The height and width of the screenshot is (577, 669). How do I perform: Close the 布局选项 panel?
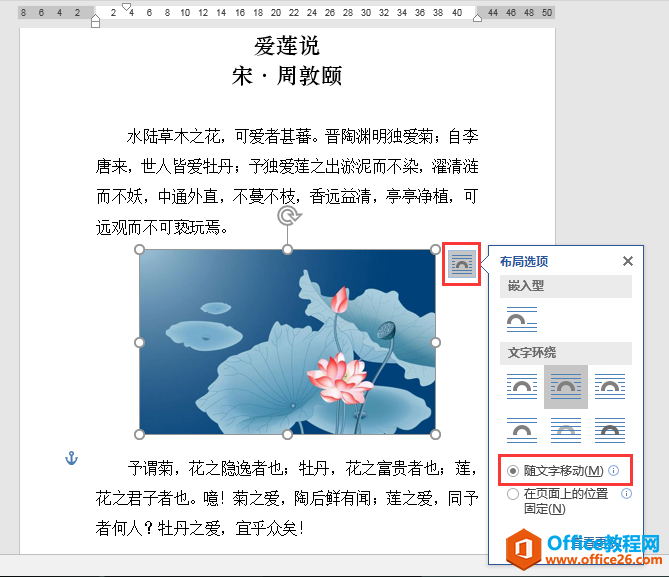tap(628, 261)
